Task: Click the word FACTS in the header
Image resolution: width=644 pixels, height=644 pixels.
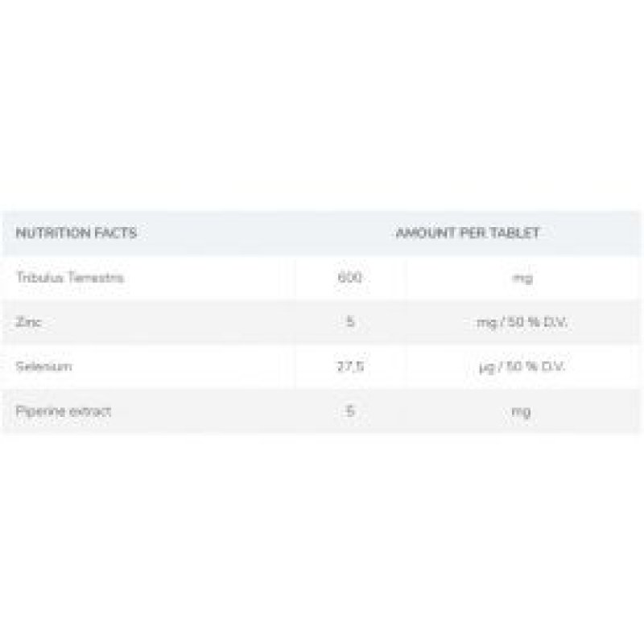Action: (x=114, y=233)
